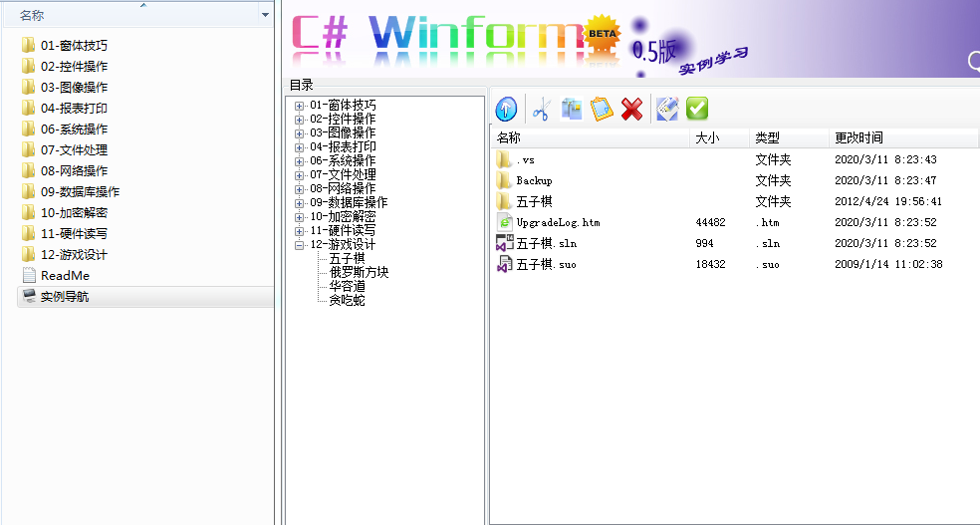Open the 名称 column dropdown arrow in Explorer
980x525 pixels.
[x=266, y=15]
